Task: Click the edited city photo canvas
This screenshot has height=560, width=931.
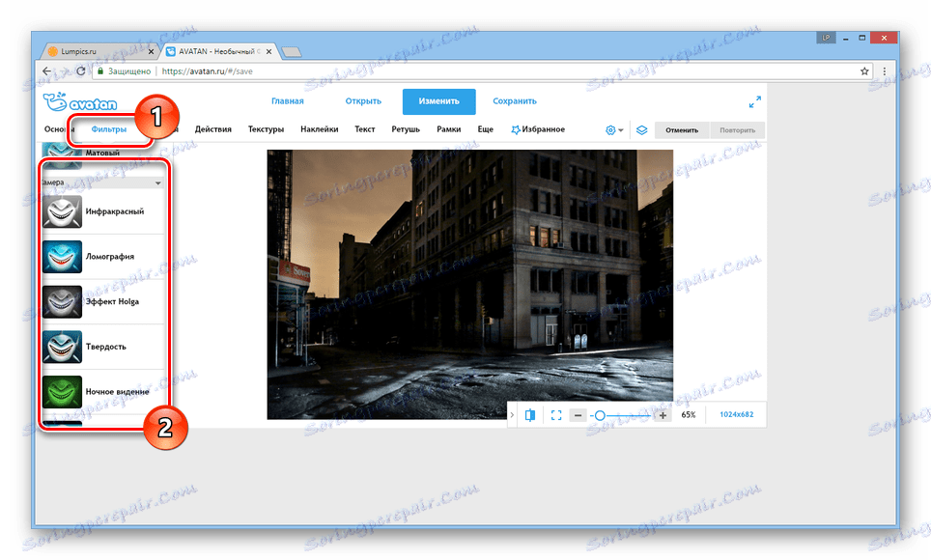Action: tap(469, 285)
